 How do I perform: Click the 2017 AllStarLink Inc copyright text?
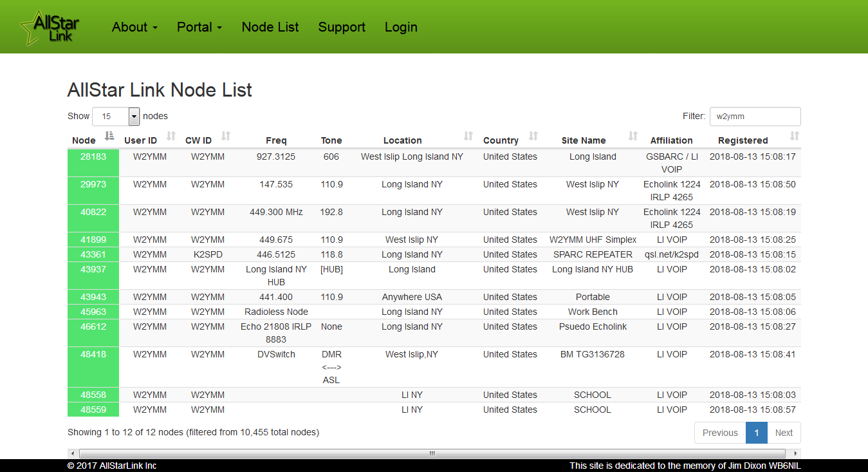(112, 466)
